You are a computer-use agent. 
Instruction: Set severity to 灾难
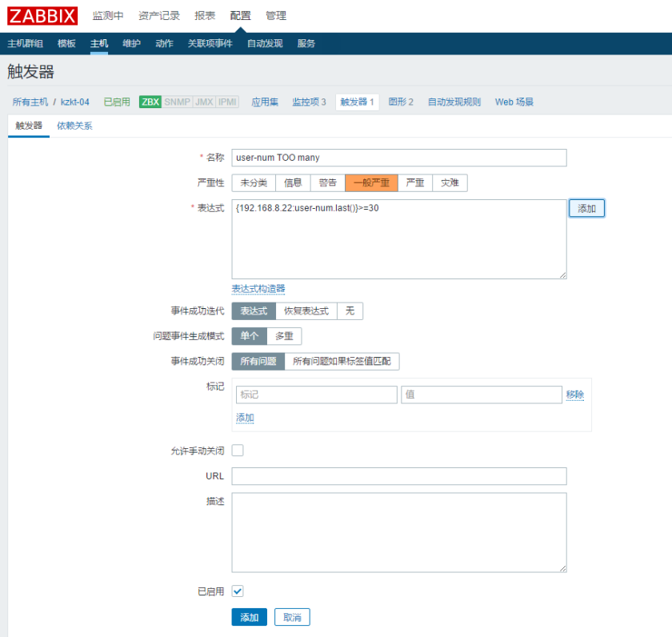click(450, 183)
